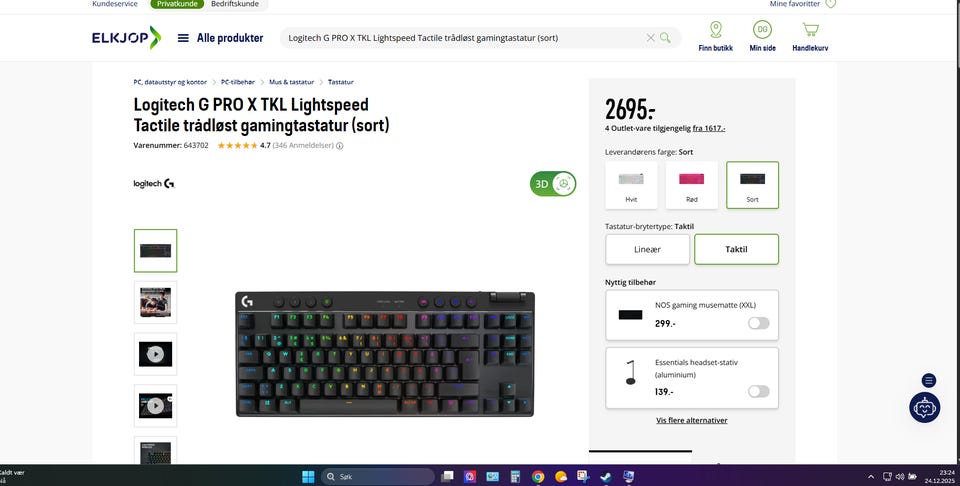The image size is (960, 486).
Task: Select the first product video thumbnail
Action: (156, 354)
